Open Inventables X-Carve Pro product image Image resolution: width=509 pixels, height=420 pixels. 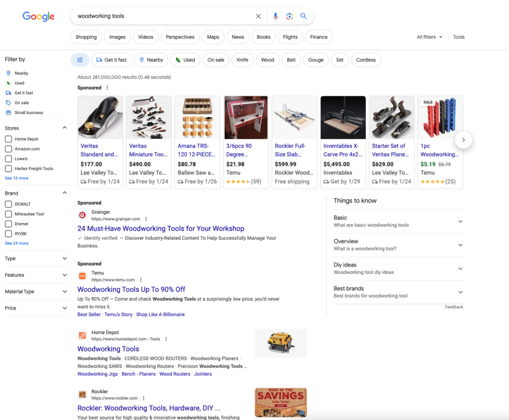(343, 117)
